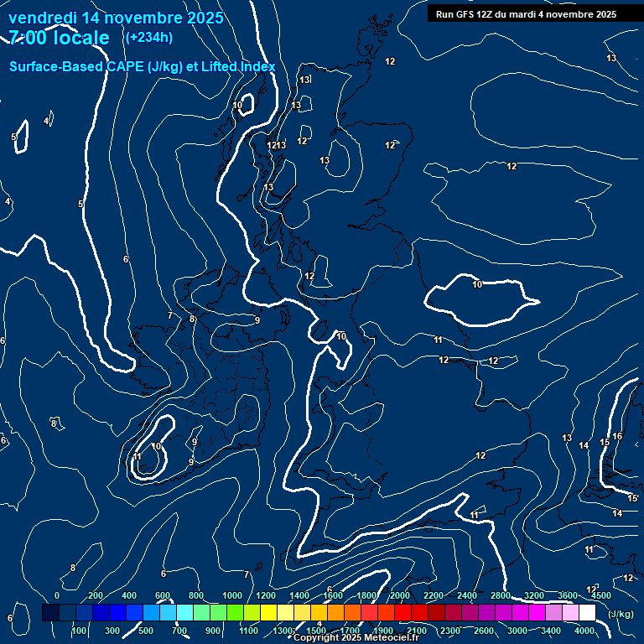Click the '3600' legend scale value
The image size is (644, 644).
[x=568, y=595]
